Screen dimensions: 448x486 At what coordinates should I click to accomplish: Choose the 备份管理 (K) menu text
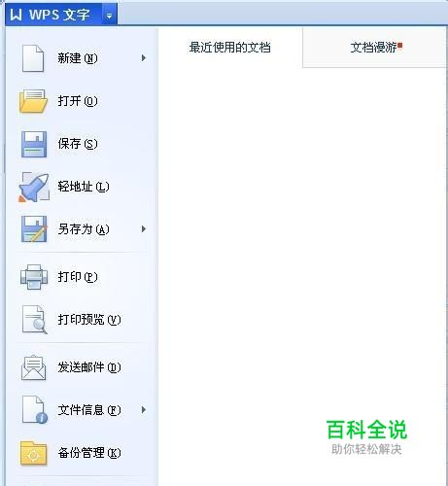[x=89, y=453]
